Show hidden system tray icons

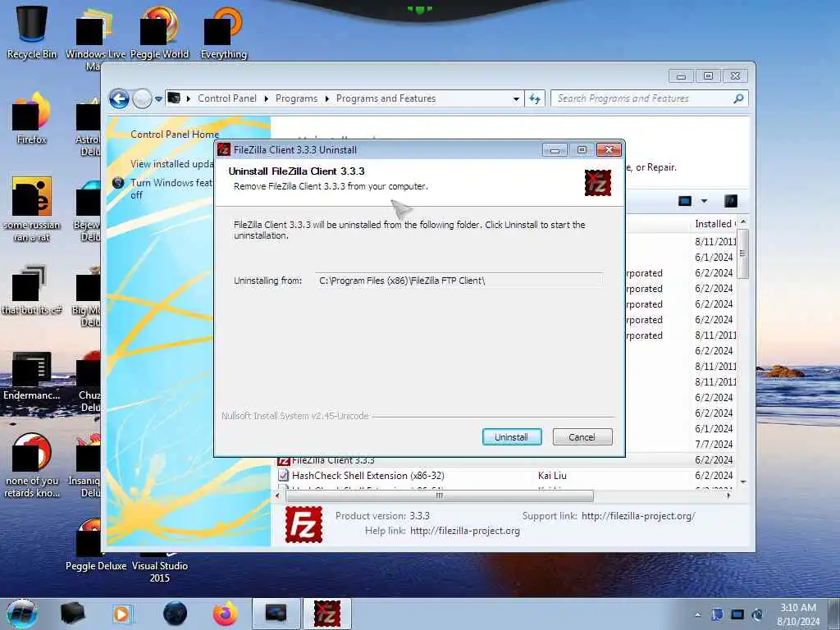[697, 615]
